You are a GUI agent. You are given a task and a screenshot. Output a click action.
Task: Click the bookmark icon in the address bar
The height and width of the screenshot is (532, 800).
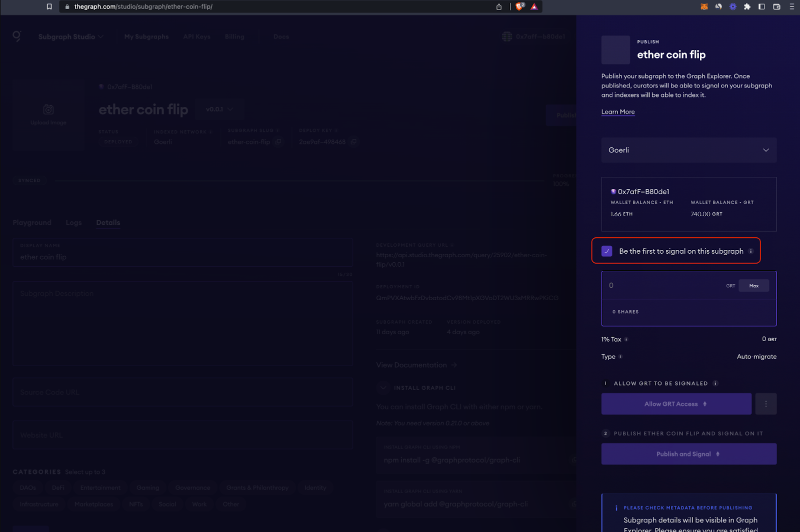(48, 6)
